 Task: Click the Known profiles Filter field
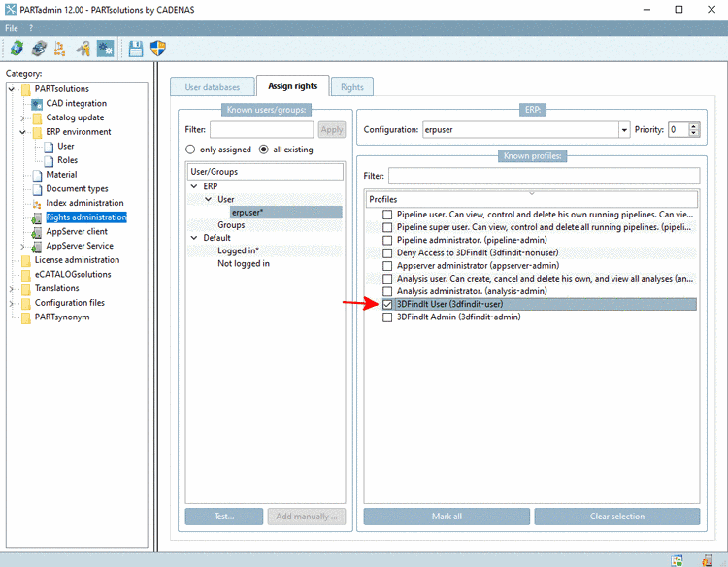pos(545,176)
